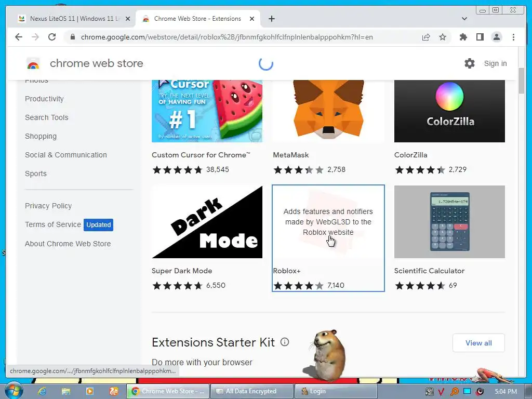
Task: Click the page vertical scrollbar thumb
Action: tap(522, 81)
